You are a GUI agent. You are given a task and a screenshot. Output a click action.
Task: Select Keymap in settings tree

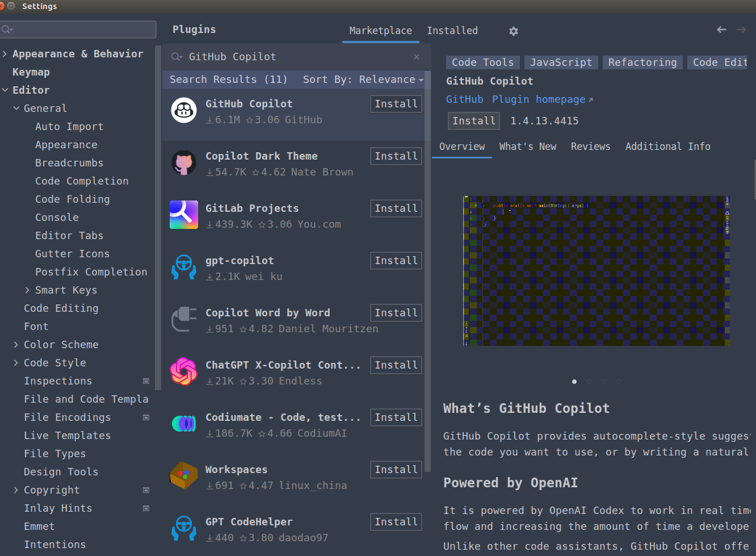[31, 72]
